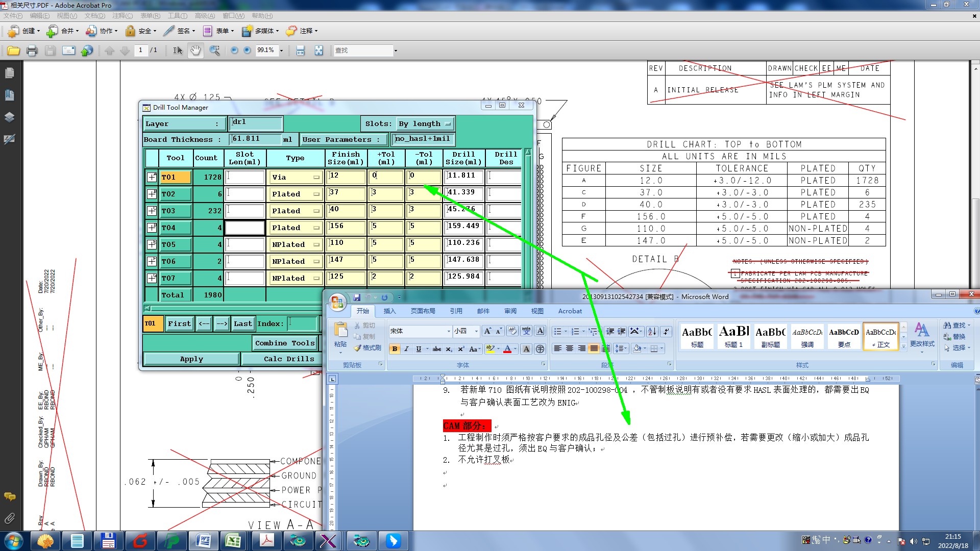
Task: Click the Combine Tools button
Action: pos(285,343)
